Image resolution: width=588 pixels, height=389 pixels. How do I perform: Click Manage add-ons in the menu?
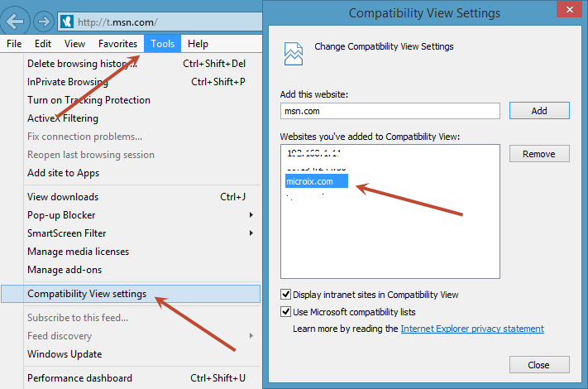[65, 270]
